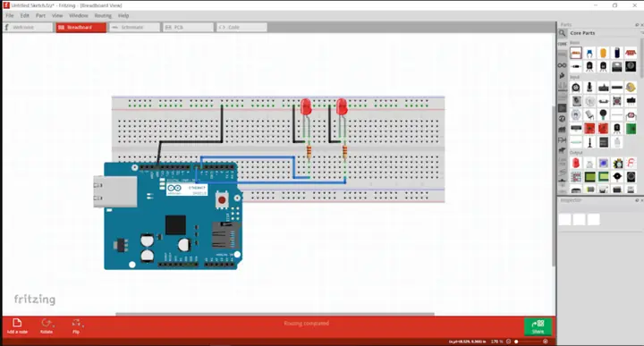Open the Edit menu
Screen dimensions: 644x346
[25, 15]
